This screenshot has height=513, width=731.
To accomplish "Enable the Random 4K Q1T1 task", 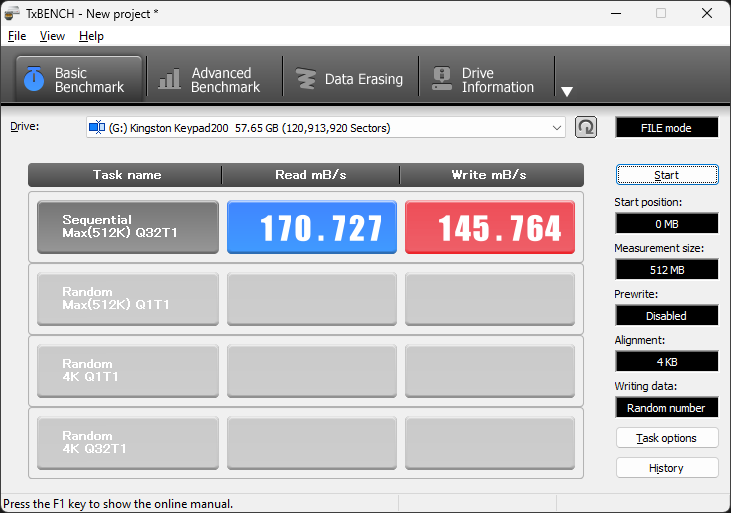I will pyautogui.click(x=128, y=371).
